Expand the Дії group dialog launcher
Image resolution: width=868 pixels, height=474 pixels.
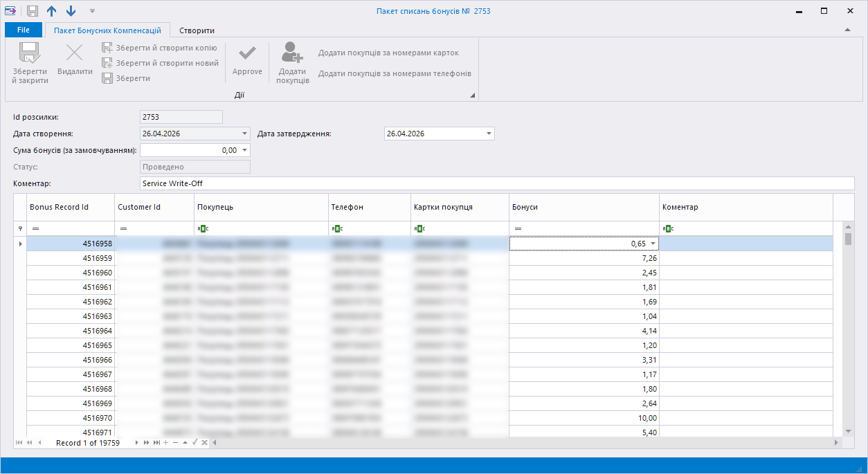click(473, 95)
